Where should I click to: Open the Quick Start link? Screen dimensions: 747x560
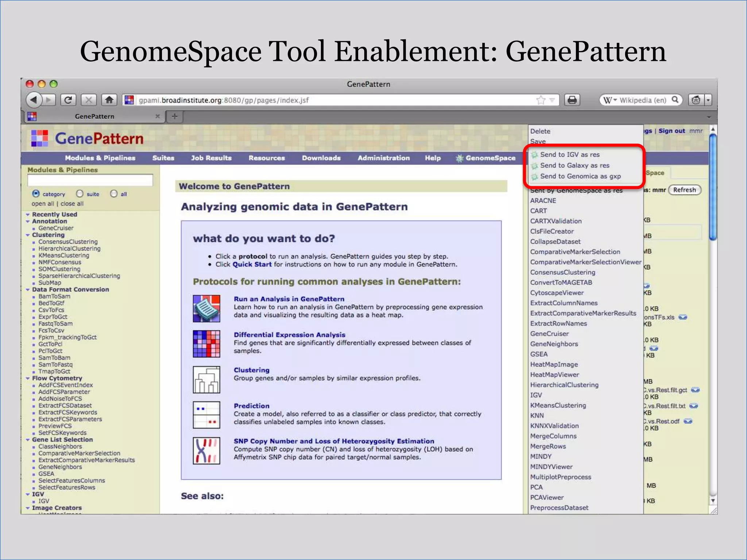(x=252, y=264)
